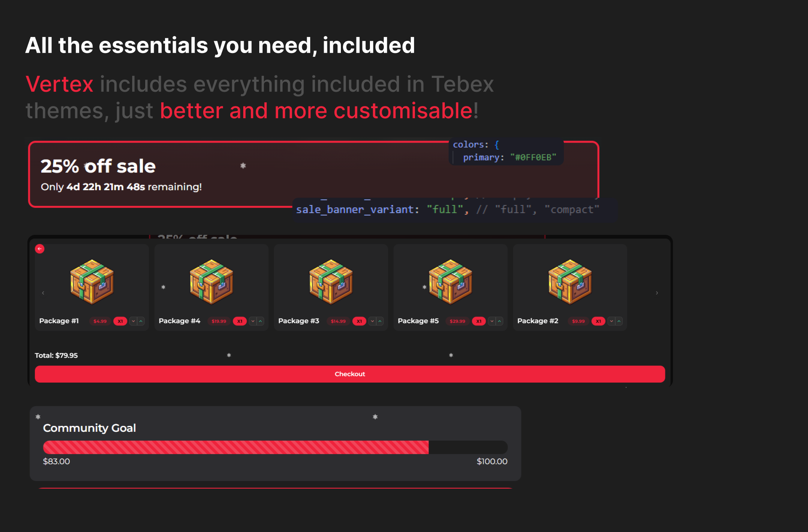Click the red back arrow button
Image resolution: width=808 pixels, height=532 pixels.
tap(40, 249)
